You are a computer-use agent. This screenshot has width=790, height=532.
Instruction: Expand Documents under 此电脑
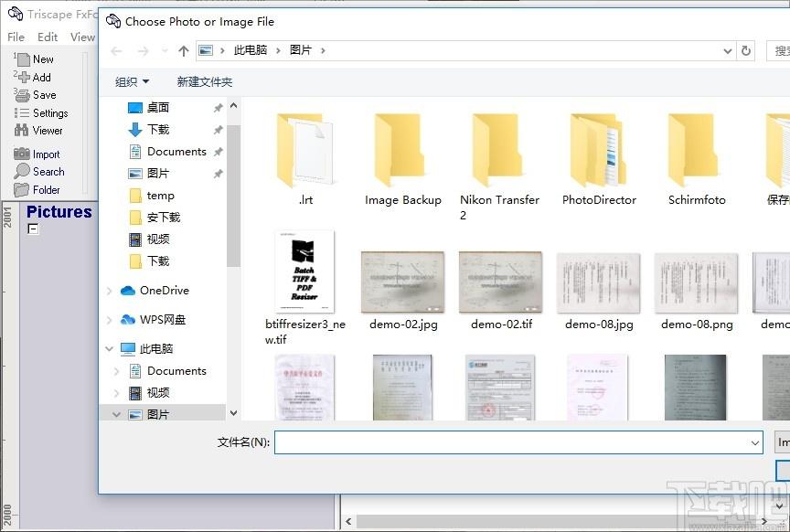click(116, 371)
